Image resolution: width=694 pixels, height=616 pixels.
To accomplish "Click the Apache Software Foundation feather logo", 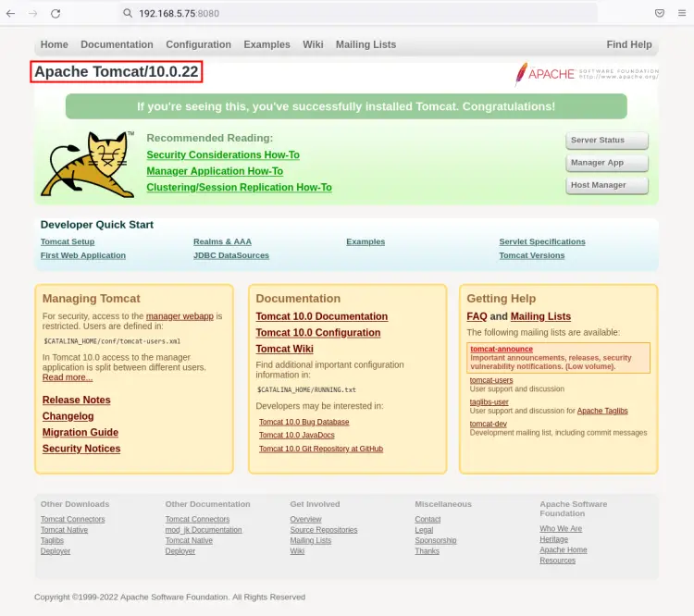I will (x=586, y=73).
